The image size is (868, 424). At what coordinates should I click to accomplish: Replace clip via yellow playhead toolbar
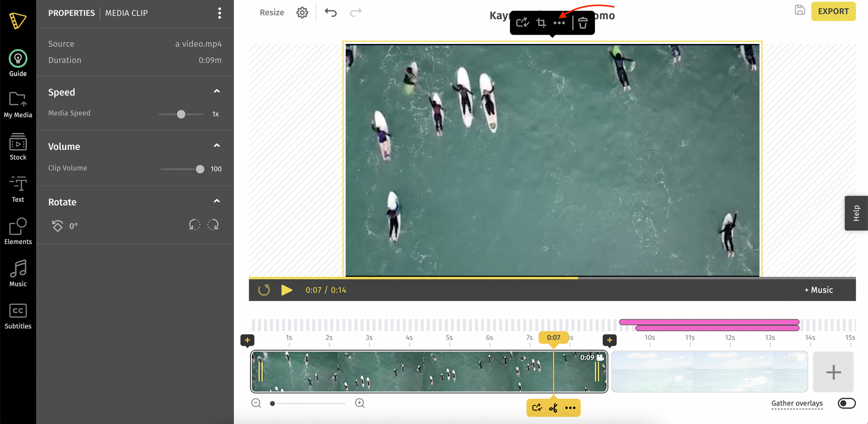(537, 407)
